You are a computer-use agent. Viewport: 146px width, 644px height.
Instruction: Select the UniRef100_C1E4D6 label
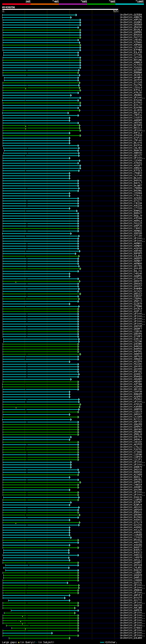point(131,160)
